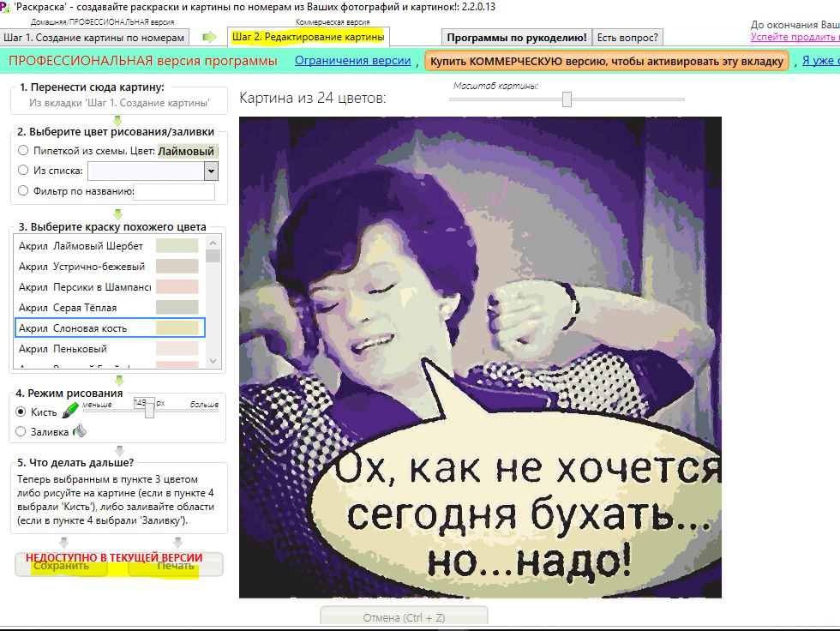Click the paint bucket icon next to Заливка
This screenshot has width=840, height=631.
pos(80,430)
